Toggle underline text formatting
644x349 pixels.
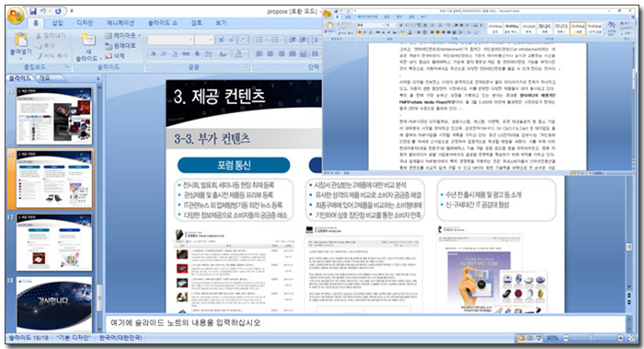coord(174,53)
